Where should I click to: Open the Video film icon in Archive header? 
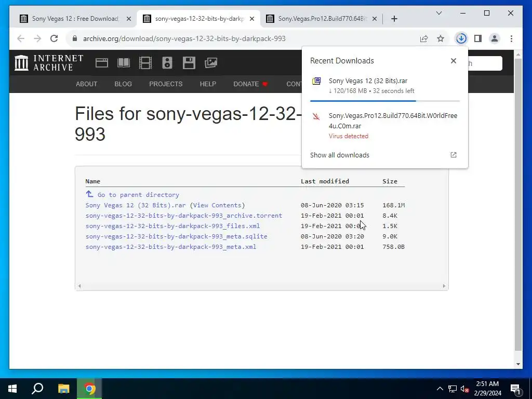[145, 63]
